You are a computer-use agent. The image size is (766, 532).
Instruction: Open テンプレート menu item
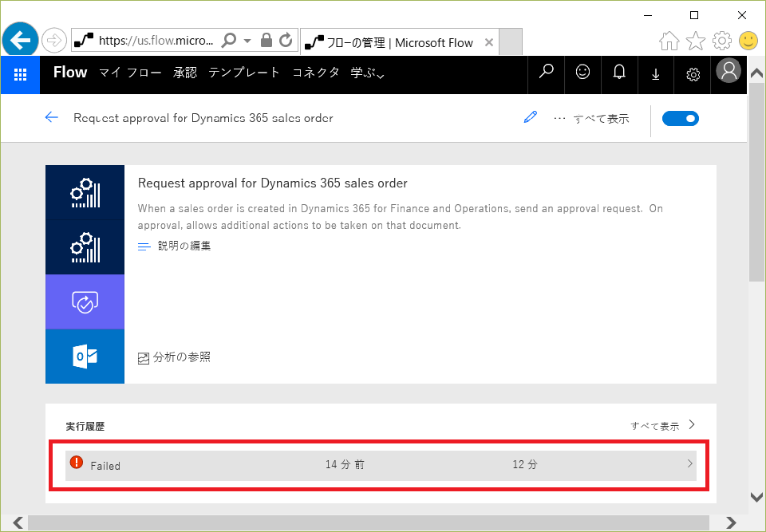coord(244,73)
